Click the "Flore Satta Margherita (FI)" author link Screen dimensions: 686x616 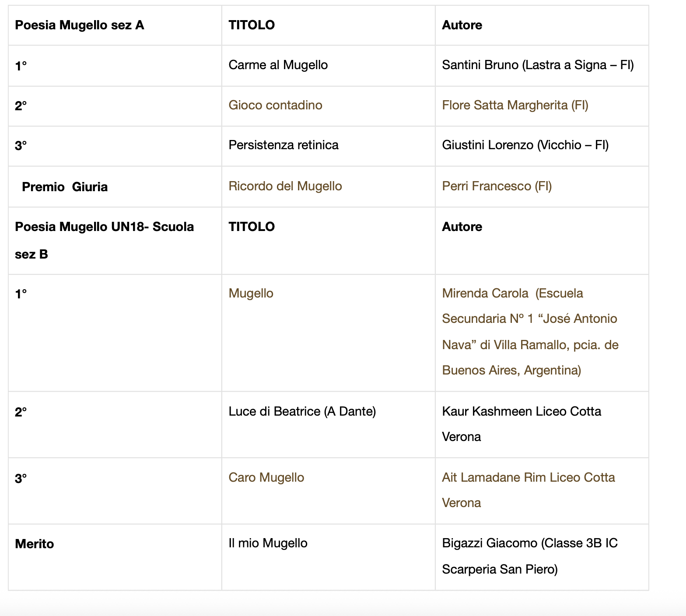tap(515, 105)
